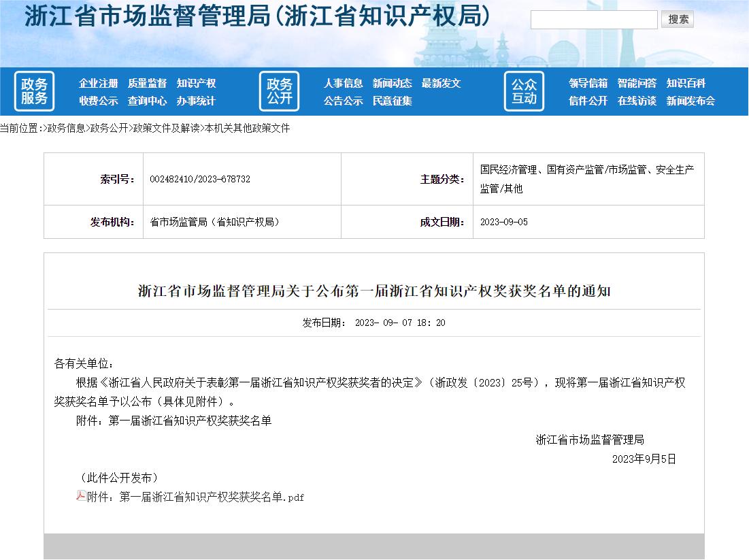This screenshot has height=560, width=749.
Task: Open 民意征集 in the navigation
Action: pos(392,101)
